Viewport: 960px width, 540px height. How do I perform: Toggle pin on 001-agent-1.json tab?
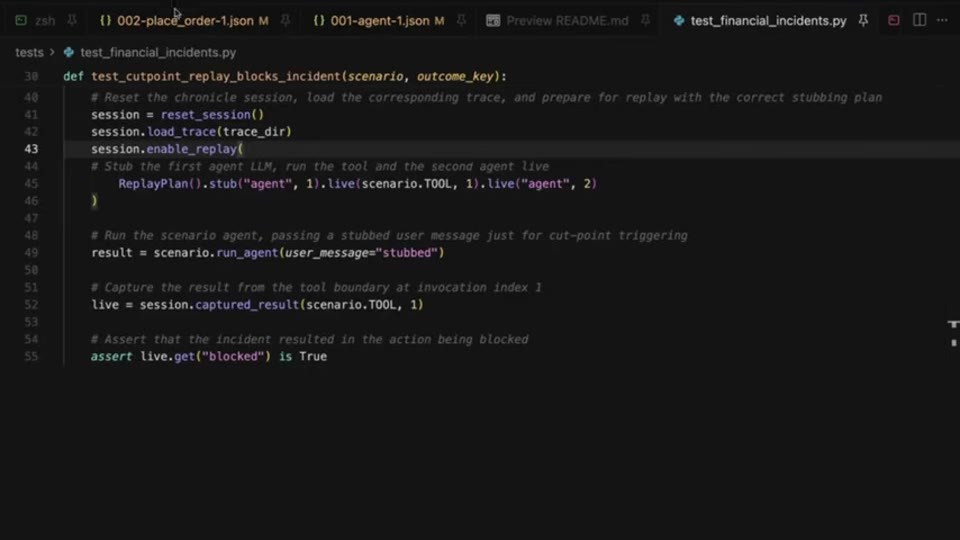tap(462, 21)
